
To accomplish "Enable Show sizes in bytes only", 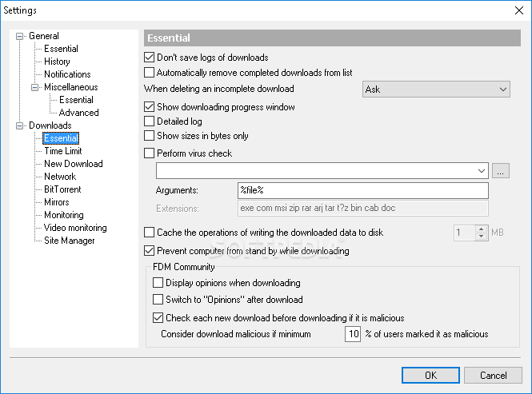I will coord(149,136).
